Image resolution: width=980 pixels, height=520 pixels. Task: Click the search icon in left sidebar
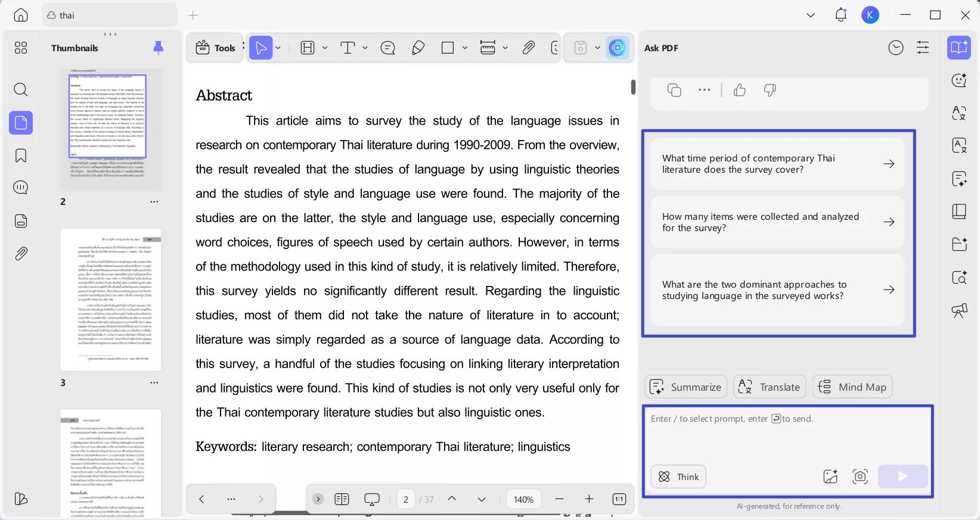click(x=21, y=90)
